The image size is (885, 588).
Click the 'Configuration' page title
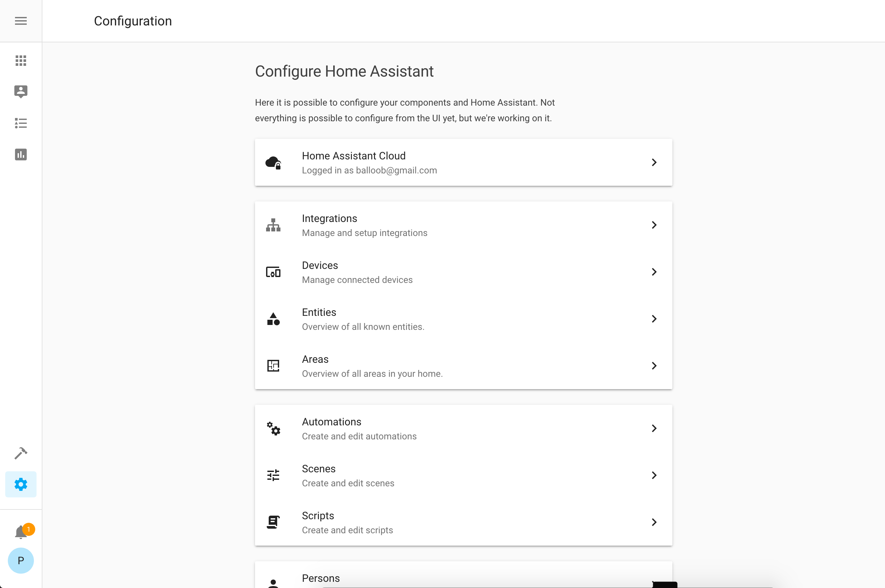[133, 21]
